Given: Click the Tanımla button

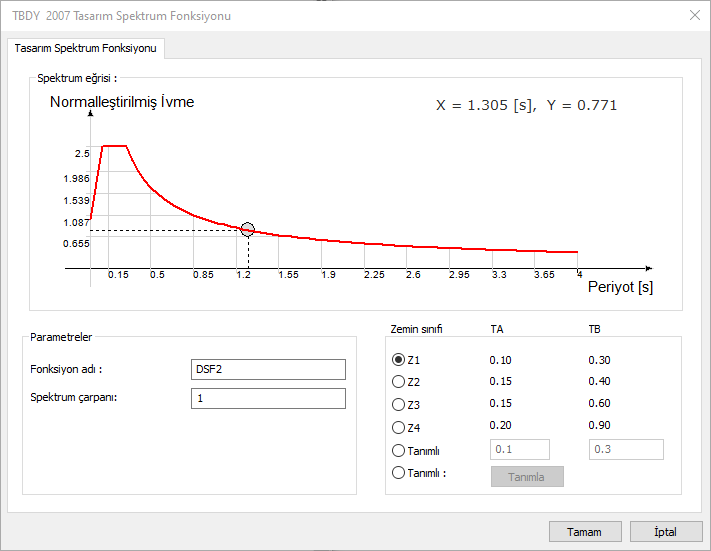Looking at the screenshot, I should click(527, 477).
